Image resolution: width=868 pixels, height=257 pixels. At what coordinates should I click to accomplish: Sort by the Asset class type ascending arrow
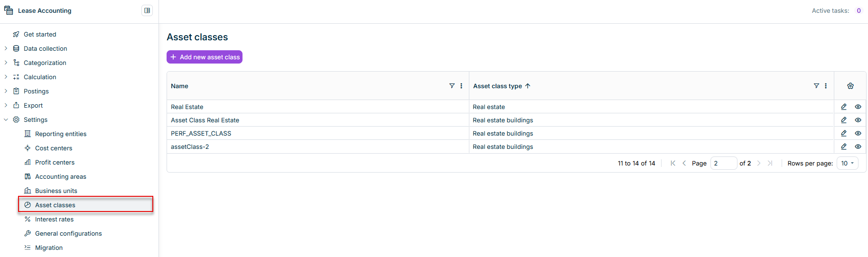[x=528, y=86]
